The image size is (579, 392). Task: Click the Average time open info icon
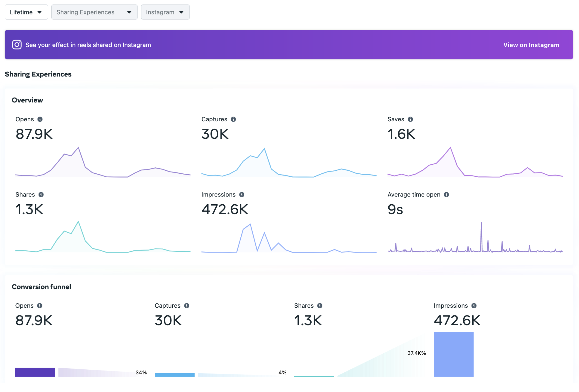pyautogui.click(x=447, y=195)
